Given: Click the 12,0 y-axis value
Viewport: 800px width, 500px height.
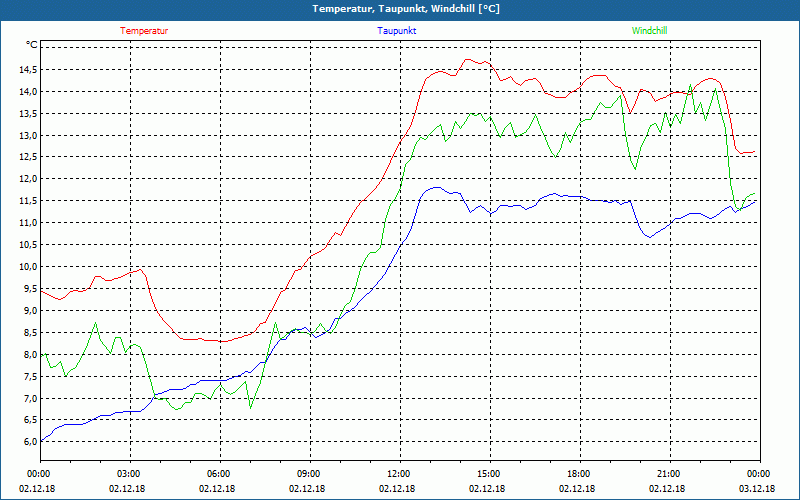Looking at the screenshot, I should (x=29, y=179).
